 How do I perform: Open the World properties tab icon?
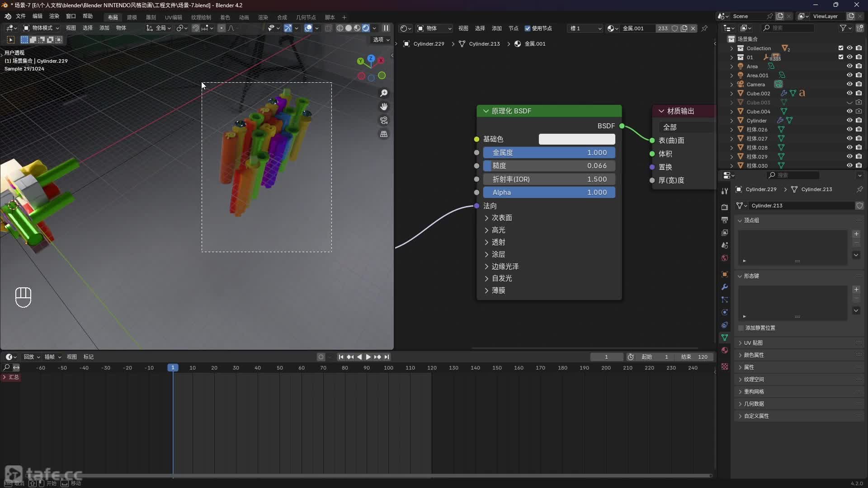coord(725,258)
